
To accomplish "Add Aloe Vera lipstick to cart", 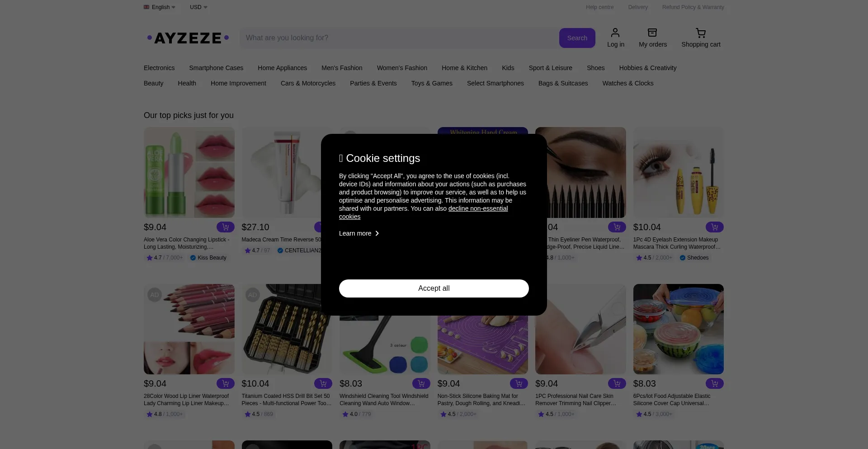I will pyautogui.click(x=225, y=227).
